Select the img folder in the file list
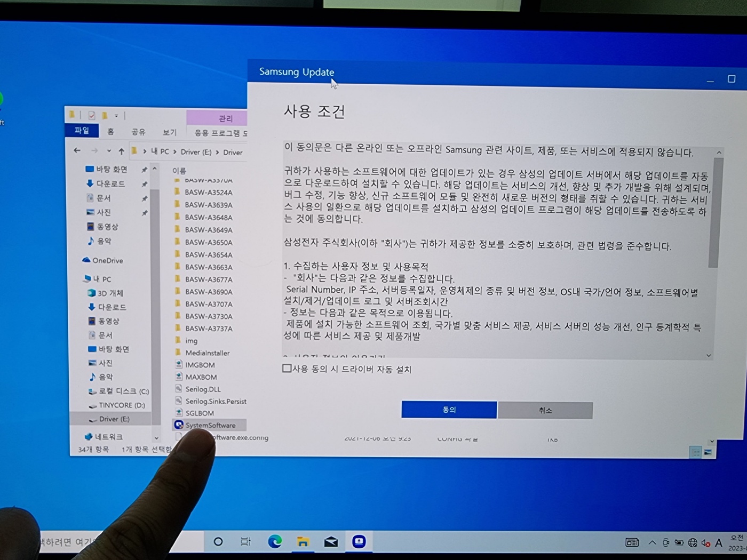747x560 pixels. coord(186,340)
